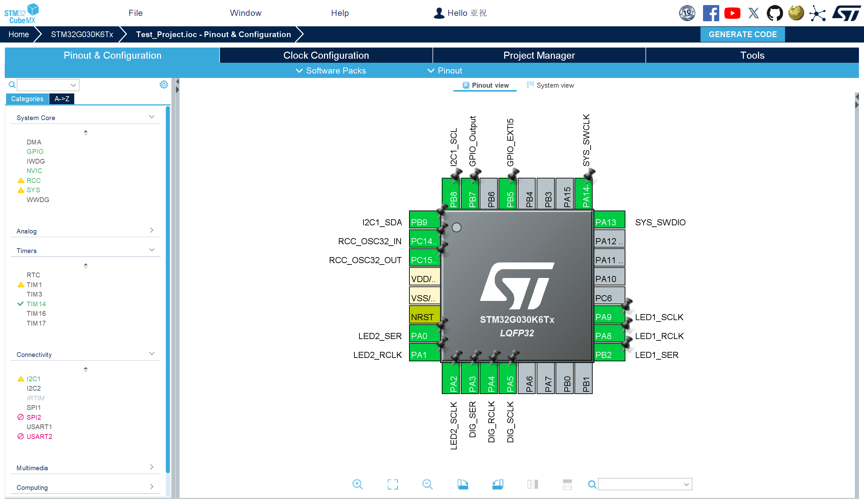Open the Help menu
This screenshot has height=504, width=864.
pos(340,13)
